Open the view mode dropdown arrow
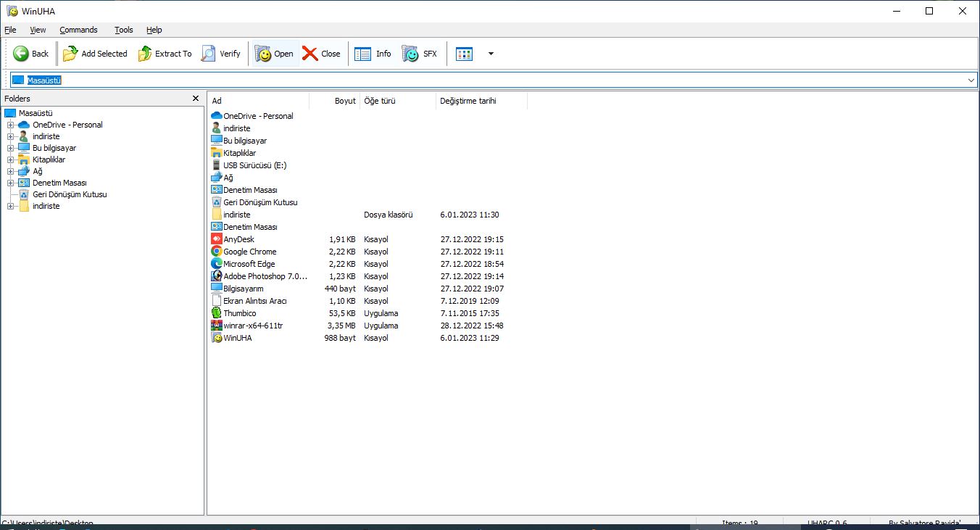The width and height of the screenshot is (980, 530). (x=491, y=54)
